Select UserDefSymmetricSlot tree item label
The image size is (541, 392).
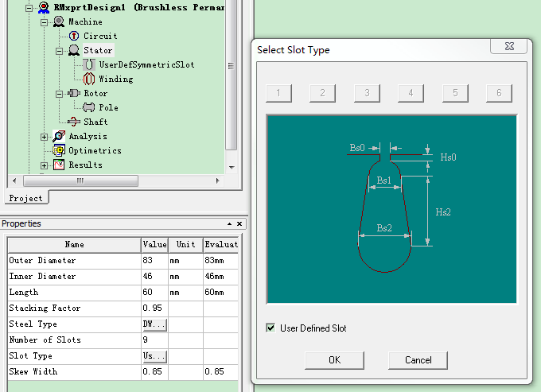[146, 64]
